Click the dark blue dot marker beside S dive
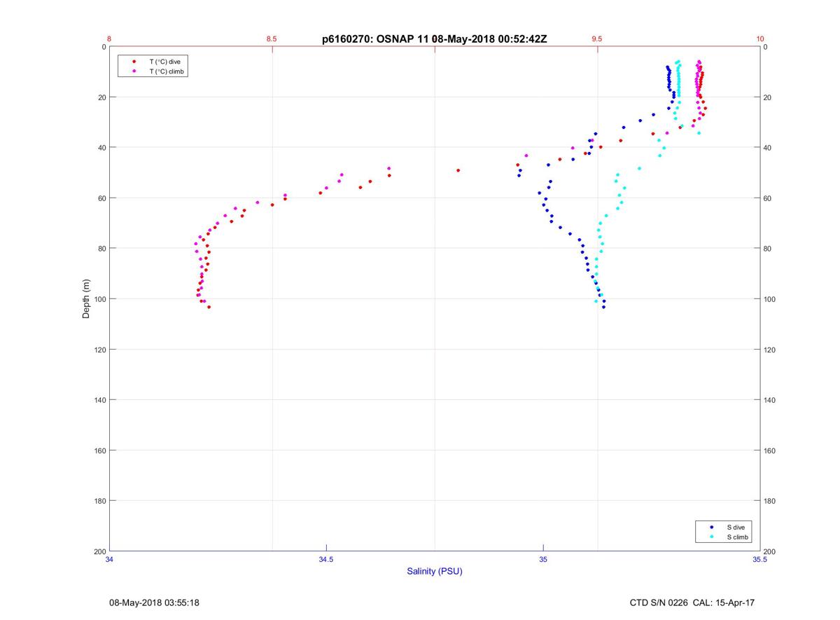Viewport: 840px width, 620px height. pyautogui.click(x=712, y=527)
